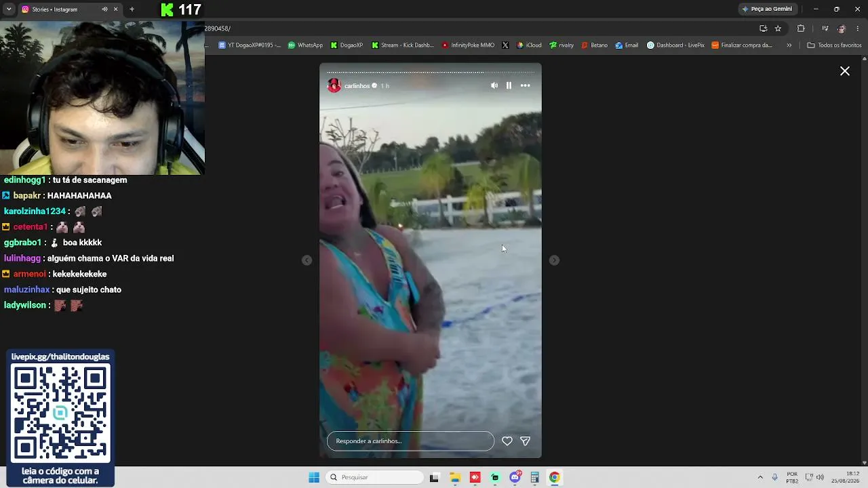Image resolution: width=868 pixels, height=488 pixels.
Task: Open the 'Finalizar compra da...' bookmark
Action: pos(742,45)
